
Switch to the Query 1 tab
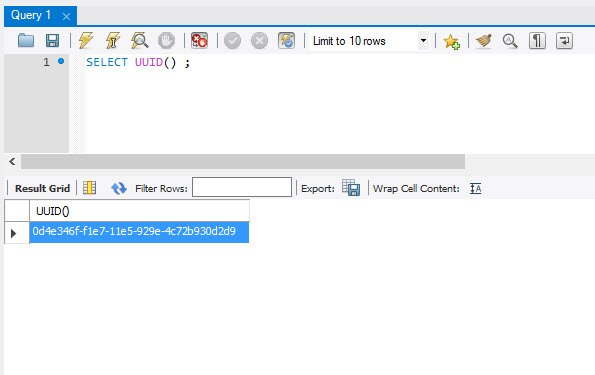(31, 16)
